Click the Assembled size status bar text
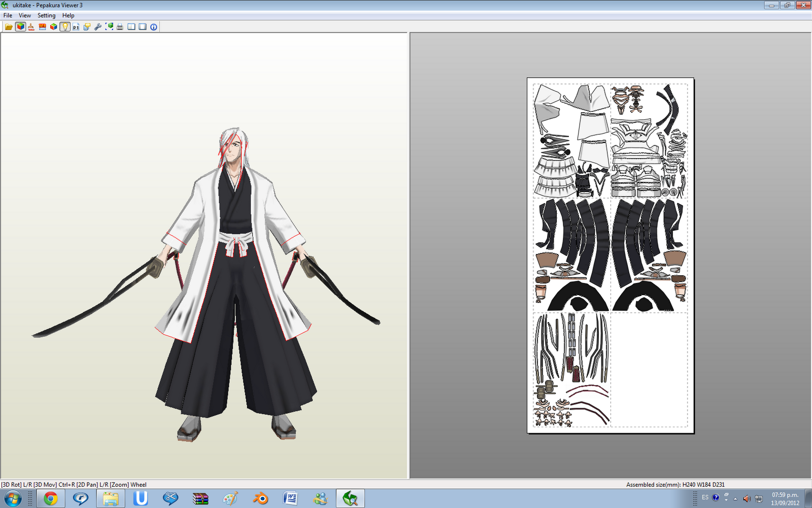The image size is (812, 508). pyautogui.click(x=675, y=485)
